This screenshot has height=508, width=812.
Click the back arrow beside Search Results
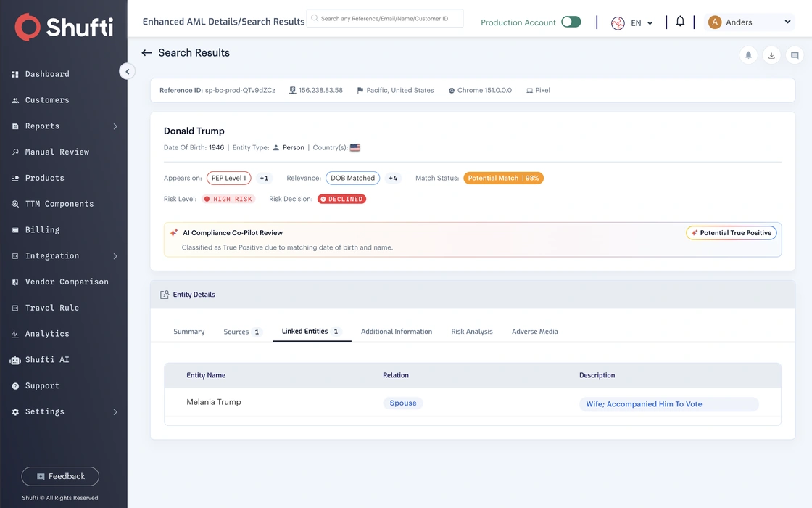tap(146, 53)
